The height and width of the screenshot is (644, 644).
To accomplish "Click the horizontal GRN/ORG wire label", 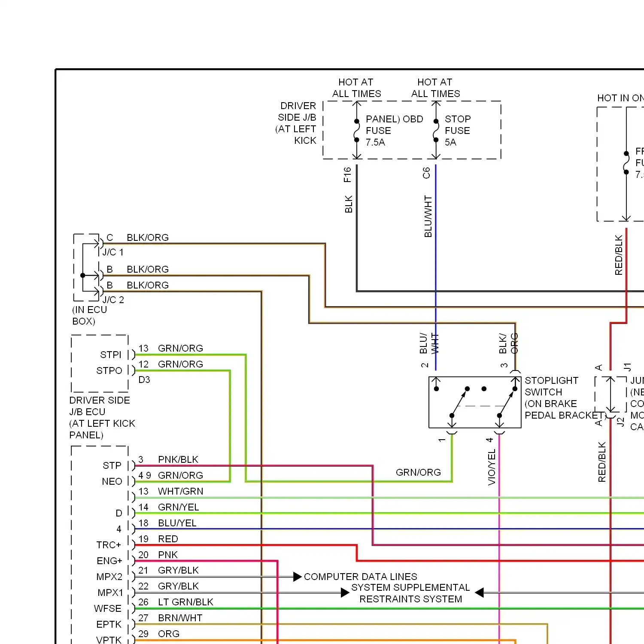I will click(418, 472).
